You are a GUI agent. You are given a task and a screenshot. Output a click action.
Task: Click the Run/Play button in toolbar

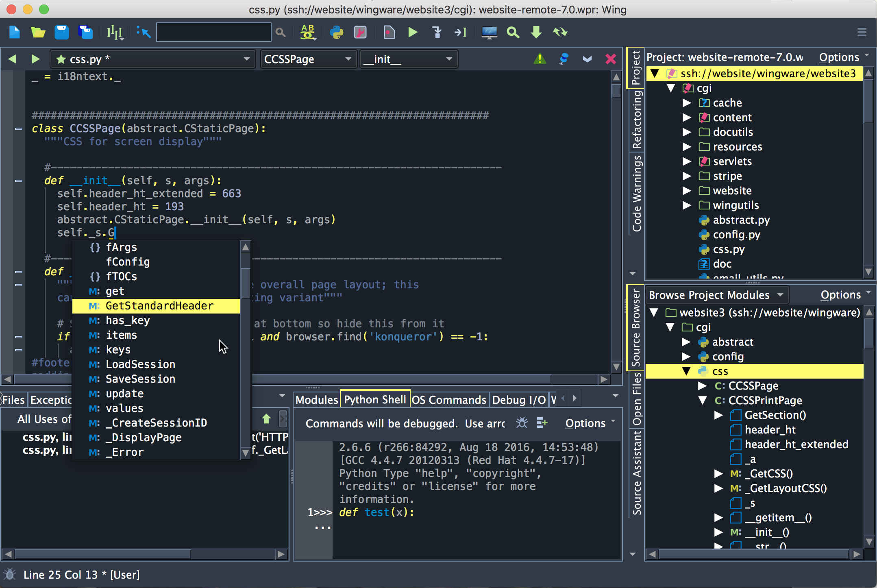pos(413,31)
